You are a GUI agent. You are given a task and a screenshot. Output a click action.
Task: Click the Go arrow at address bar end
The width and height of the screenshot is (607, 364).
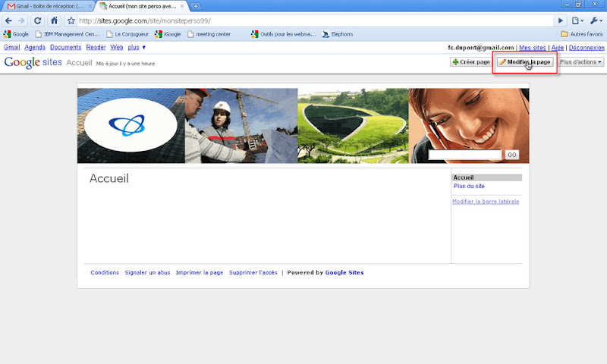click(560, 20)
